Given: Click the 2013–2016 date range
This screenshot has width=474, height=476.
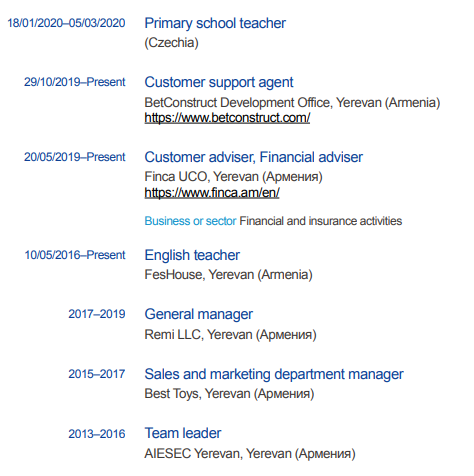Looking at the screenshot, I should (97, 434).
